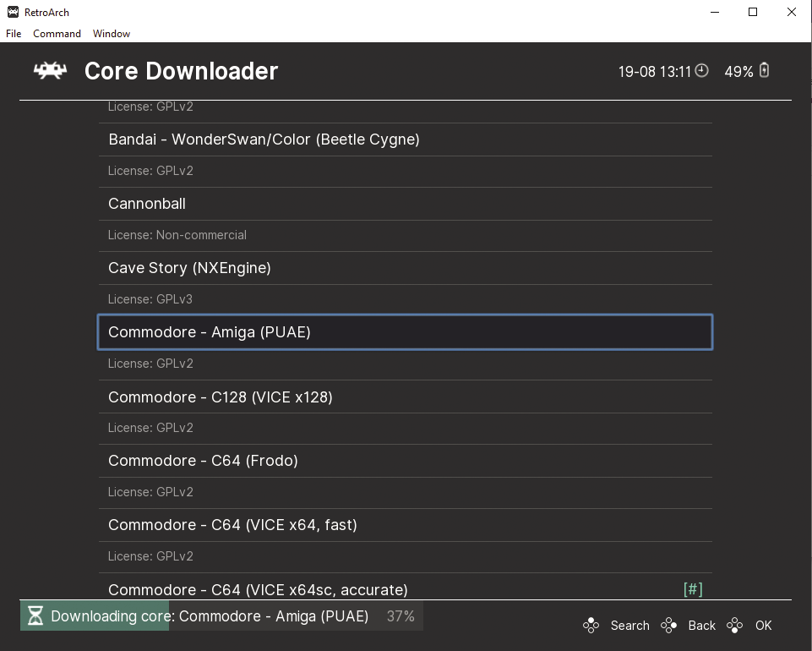The image size is (812, 651).
Task: Click the download progress bar at 37%
Action: coord(221,616)
